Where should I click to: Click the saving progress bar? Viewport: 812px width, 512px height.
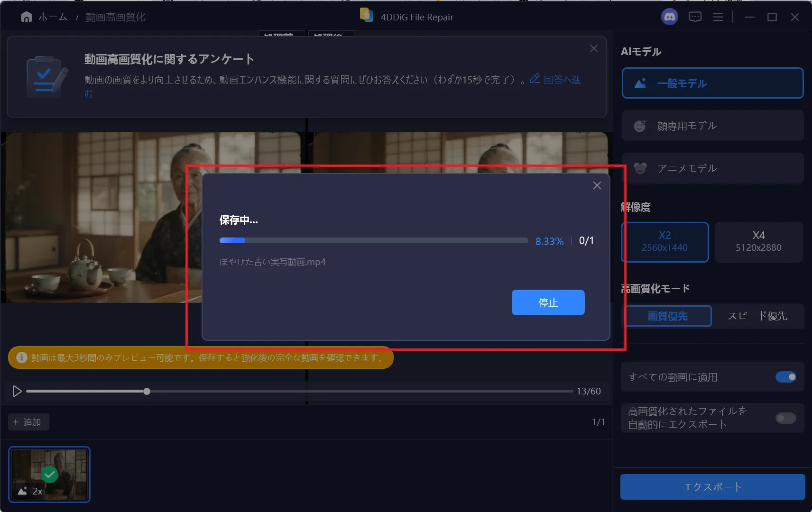(374, 240)
